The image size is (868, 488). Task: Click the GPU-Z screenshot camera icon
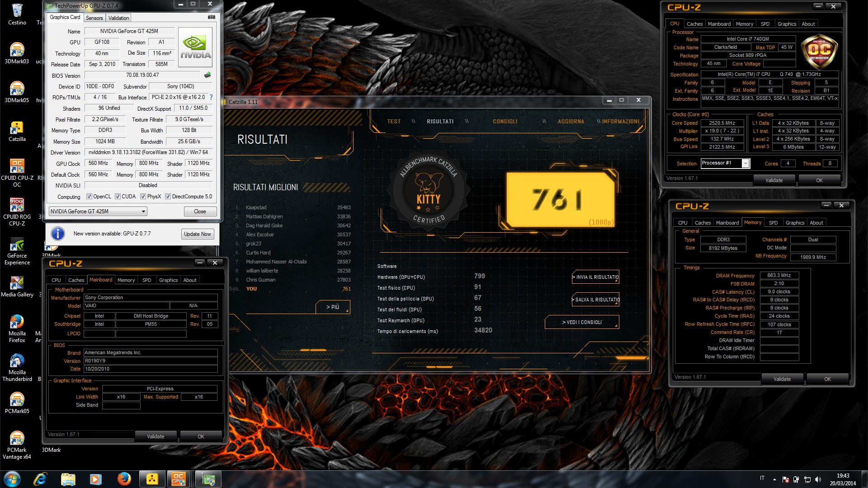tap(211, 17)
